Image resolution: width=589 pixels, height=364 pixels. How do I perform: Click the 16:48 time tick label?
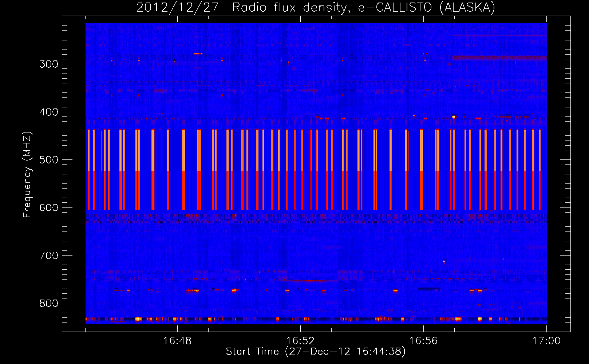(177, 341)
